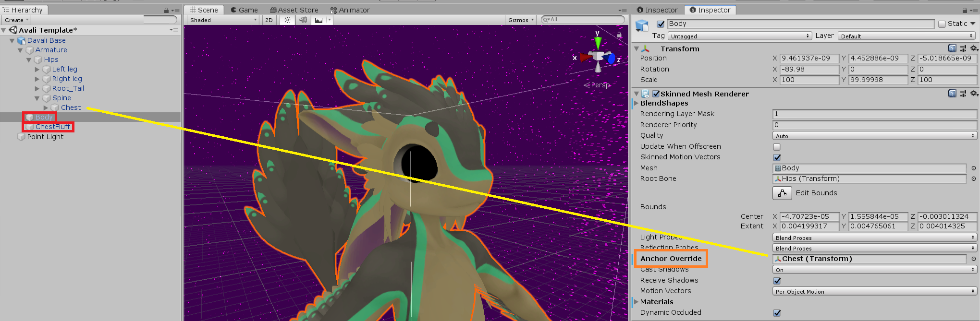980x321 pixels.
Task: Open Transform component help reference
Action: click(952, 48)
